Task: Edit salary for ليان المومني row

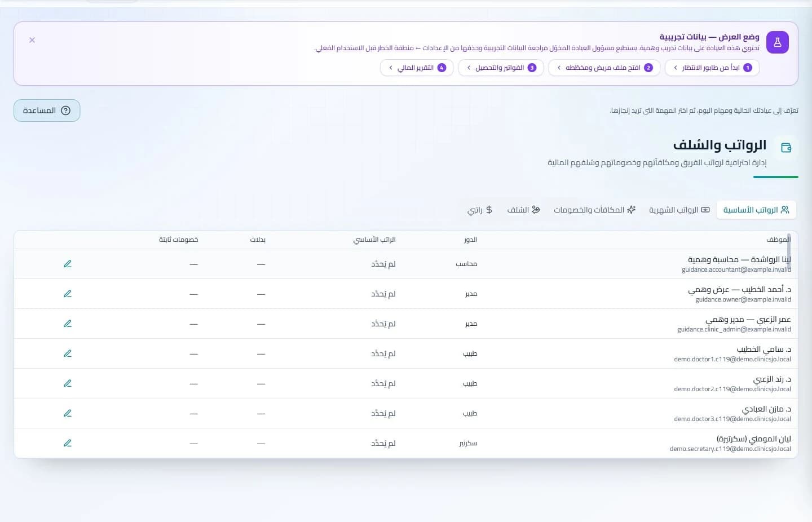Action: point(68,443)
